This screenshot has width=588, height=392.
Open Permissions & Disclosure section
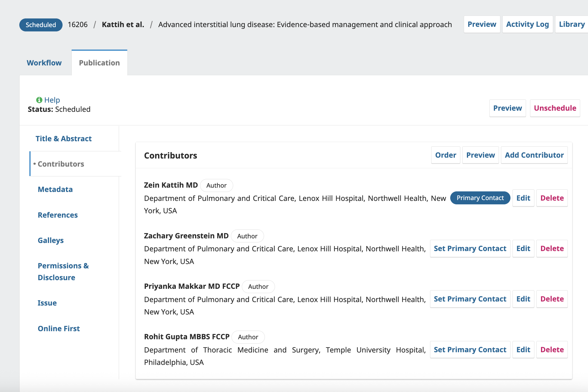pos(63,272)
